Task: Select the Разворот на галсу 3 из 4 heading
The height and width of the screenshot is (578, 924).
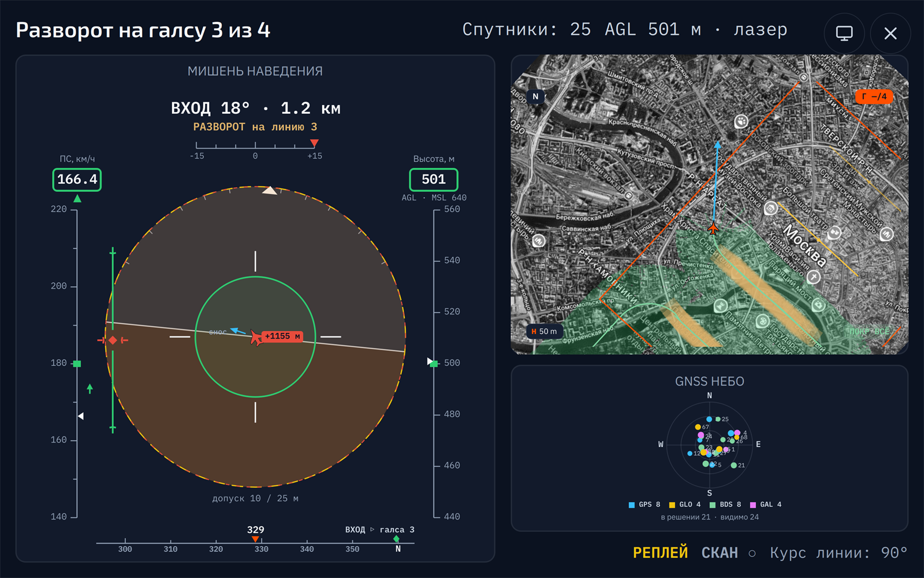Action: 143,30
